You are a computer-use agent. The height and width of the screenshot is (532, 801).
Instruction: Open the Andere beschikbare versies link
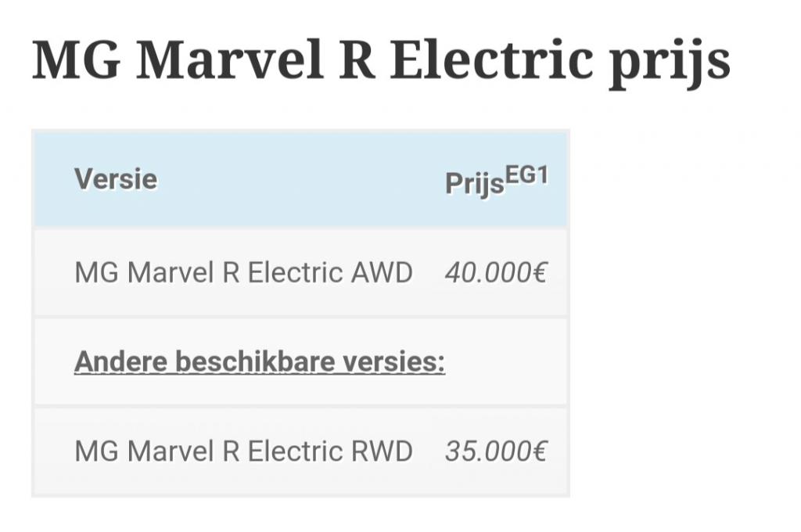tap(260, 361)
